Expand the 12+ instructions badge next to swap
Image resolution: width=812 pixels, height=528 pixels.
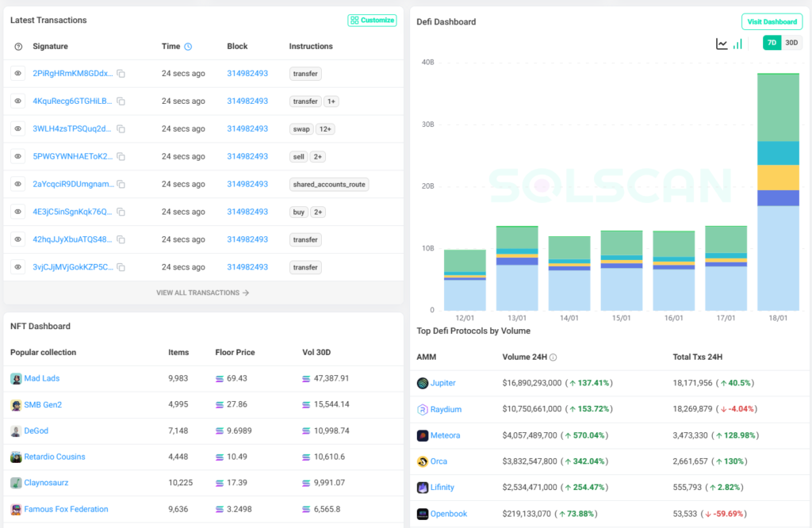point(324,129)
